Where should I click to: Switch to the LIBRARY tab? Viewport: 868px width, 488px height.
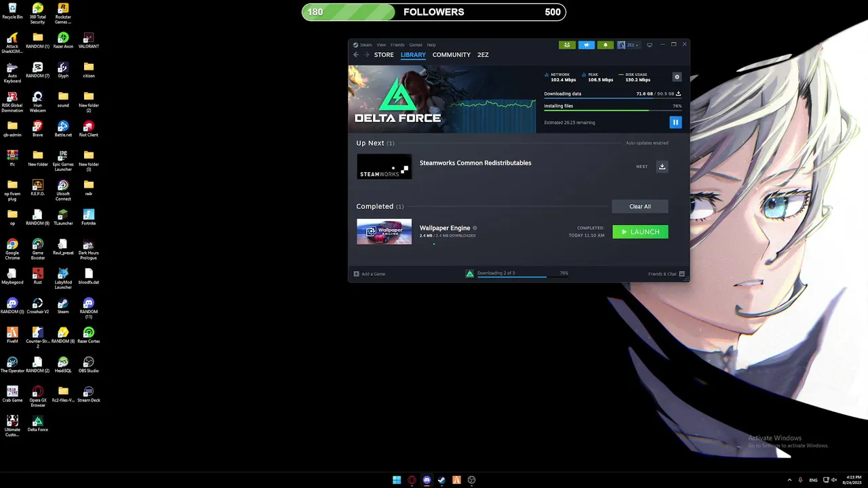(x=413, y=55)
